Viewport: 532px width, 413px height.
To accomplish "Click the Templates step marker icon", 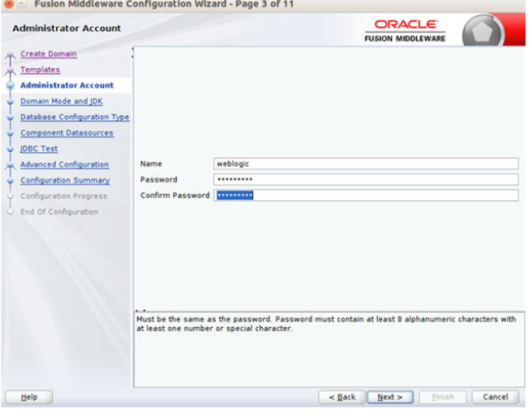I will tap(10, 71).
